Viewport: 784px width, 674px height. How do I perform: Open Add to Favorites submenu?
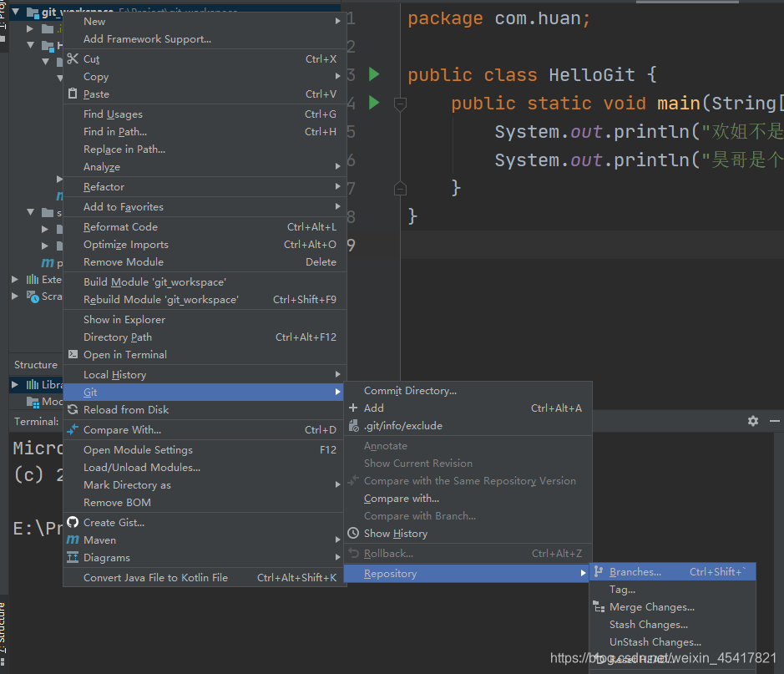[205, 206]
